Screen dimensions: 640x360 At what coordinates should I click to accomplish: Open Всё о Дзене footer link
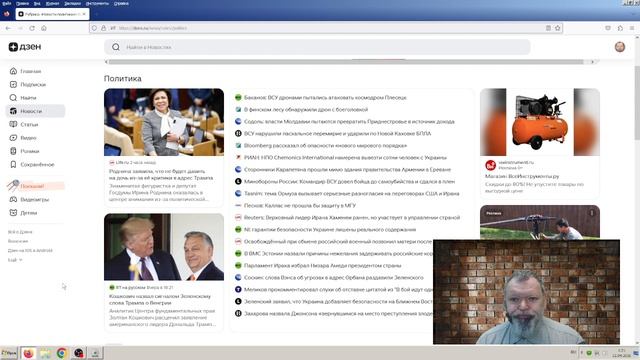tap(20, 232)
